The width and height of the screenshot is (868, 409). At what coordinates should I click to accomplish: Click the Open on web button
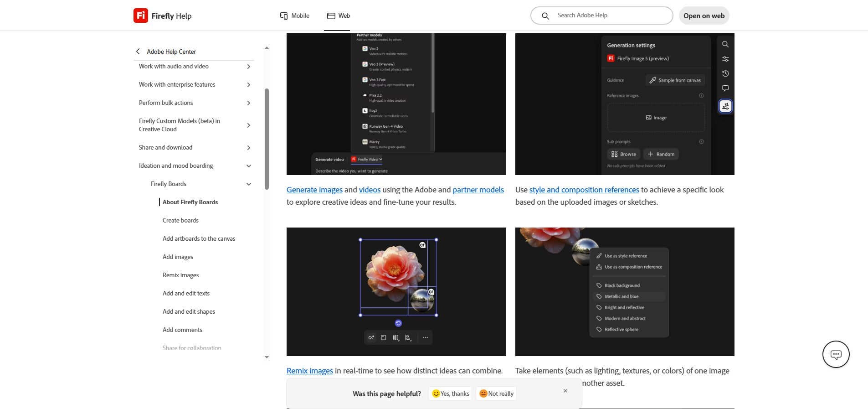[704, 16]
